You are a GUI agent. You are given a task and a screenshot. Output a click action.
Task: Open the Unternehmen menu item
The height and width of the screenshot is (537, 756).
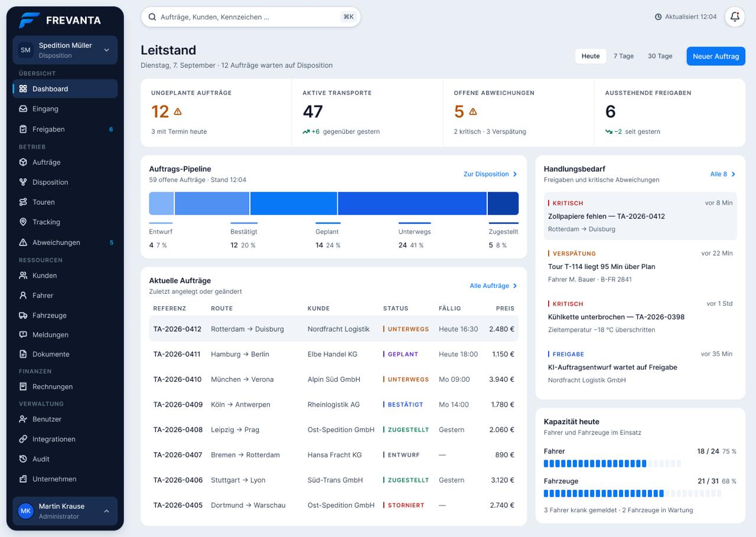(x=65, y=479)
